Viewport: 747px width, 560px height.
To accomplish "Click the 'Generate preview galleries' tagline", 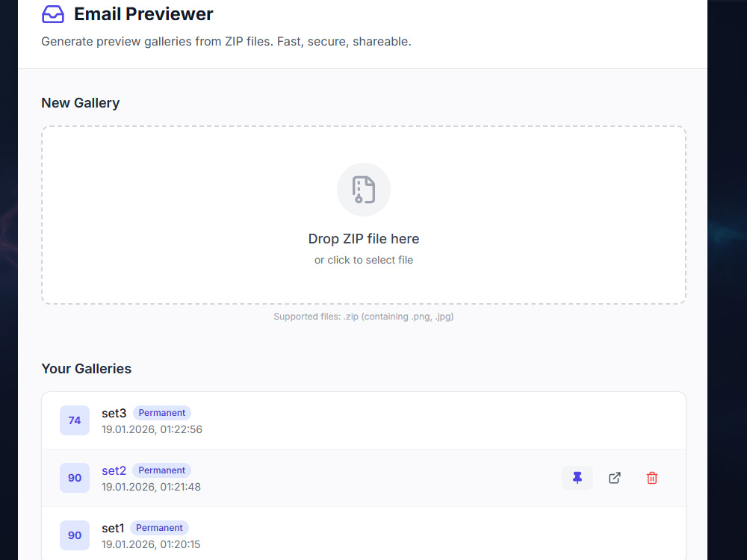I will coord(226,41).
